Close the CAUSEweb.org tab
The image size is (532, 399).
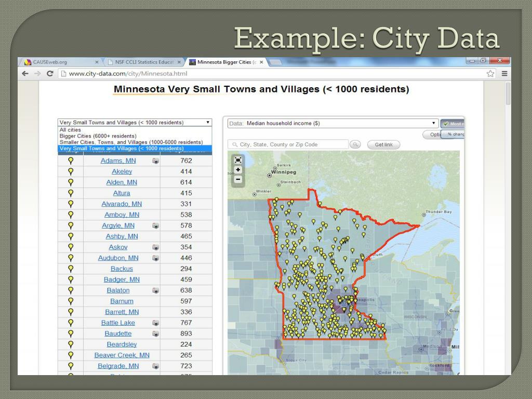pyautogui.click(x=97, y=62)
